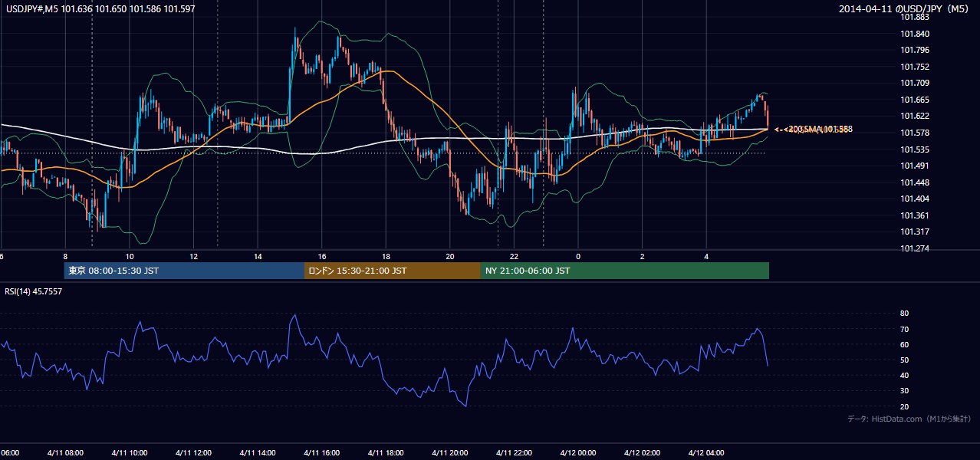Click the 4/12 02:00 time axis label
The image size is (980, 460).
643,453
